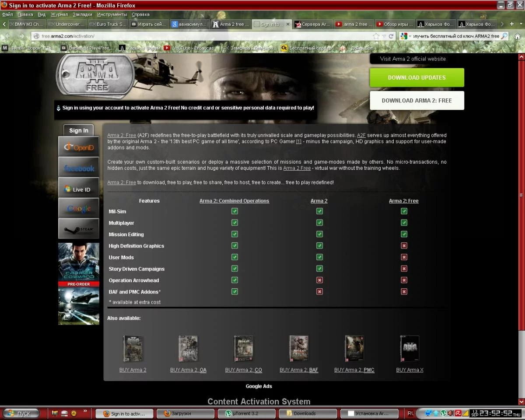The image size is (525, 420).
Task: Sign in with the OpenID button
Action: coord(79,147)
